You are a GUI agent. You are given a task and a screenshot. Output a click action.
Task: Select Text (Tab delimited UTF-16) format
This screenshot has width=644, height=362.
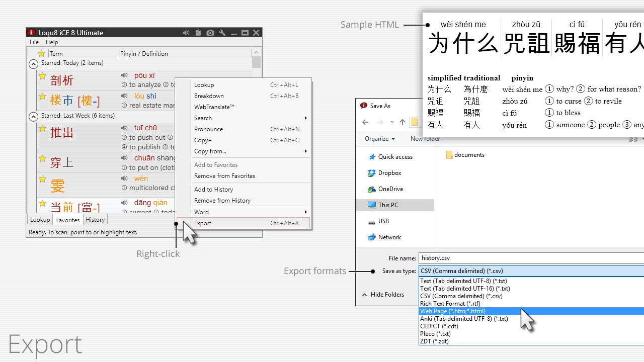tap(532, 289)
